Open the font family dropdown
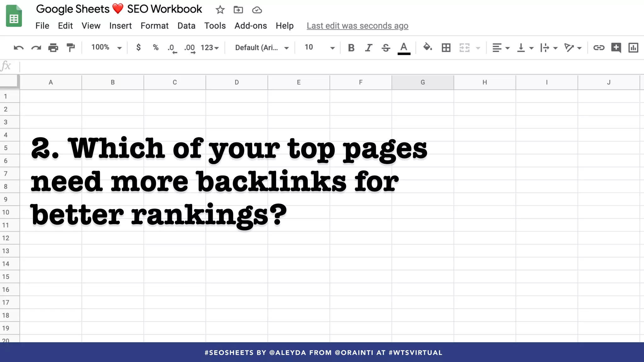 [261, 47]
